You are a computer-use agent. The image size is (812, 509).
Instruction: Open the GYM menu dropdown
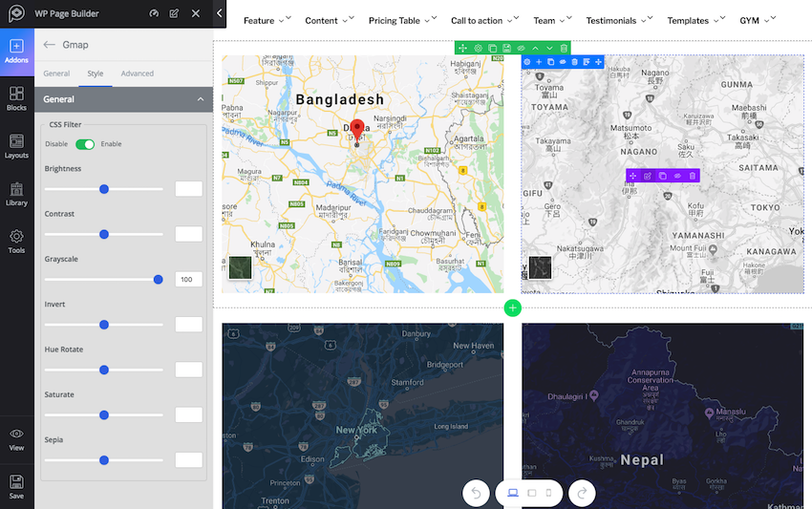pos(758,21)
